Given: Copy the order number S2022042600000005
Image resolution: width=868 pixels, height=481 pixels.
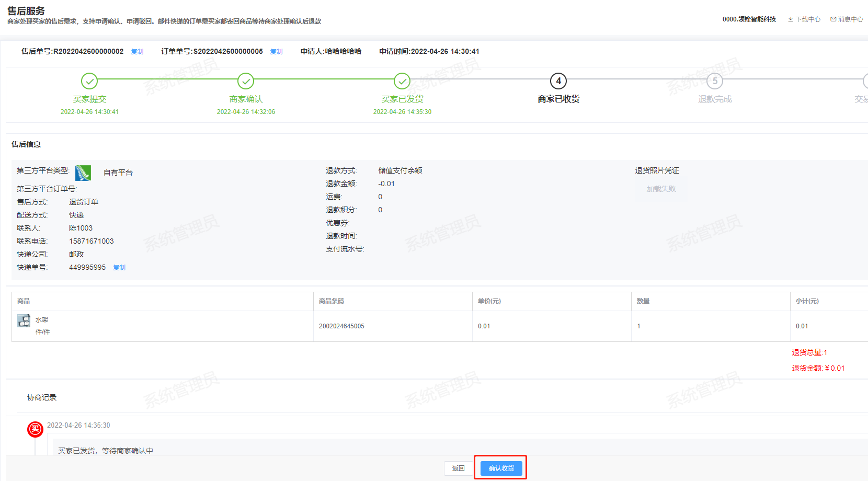Looking at the screenshot, I should [x=276, y=52].
